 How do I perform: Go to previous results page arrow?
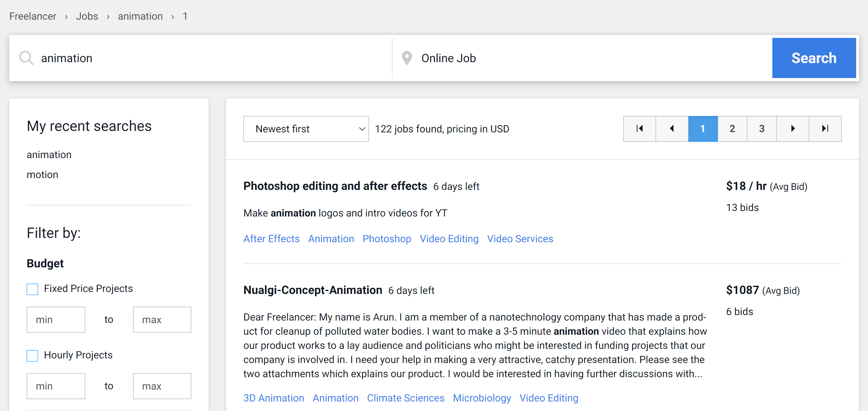[671, 129]
